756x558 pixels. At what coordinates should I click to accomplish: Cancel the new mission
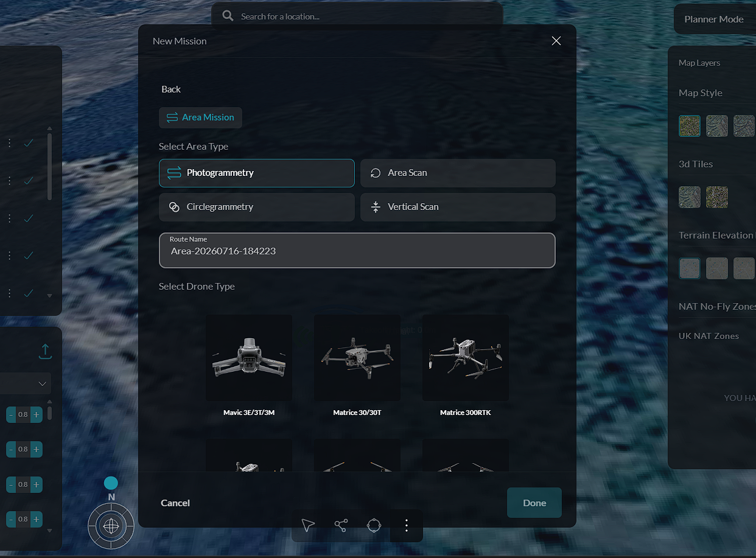175,503
